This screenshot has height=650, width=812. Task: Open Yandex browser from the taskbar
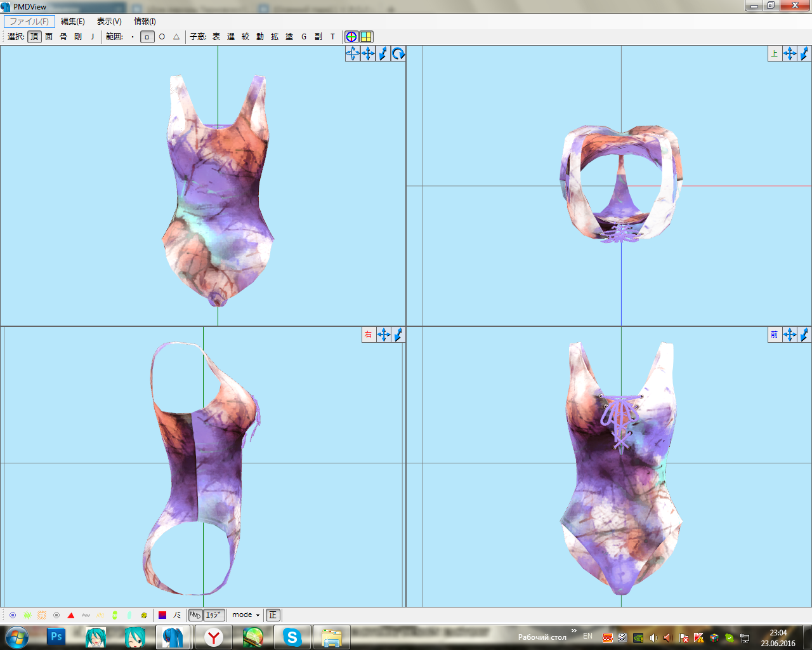click(x=214, y=637)
